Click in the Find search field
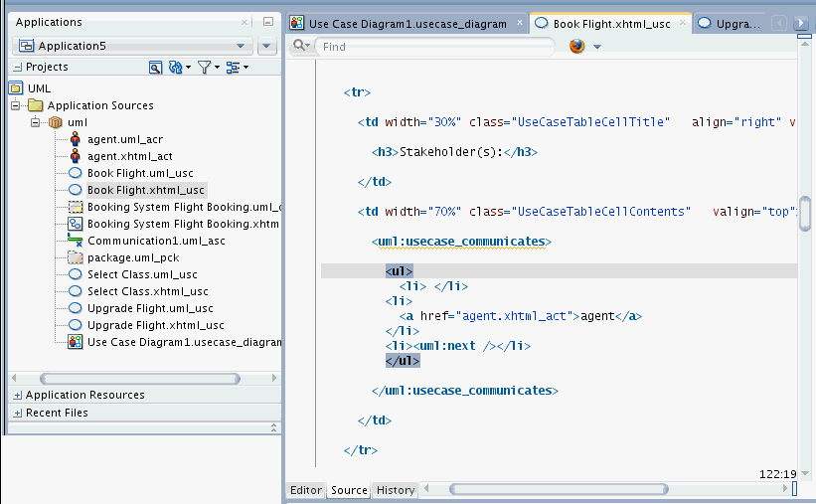Viewport: 816px width, 504px height. click(x=437, y=47)
